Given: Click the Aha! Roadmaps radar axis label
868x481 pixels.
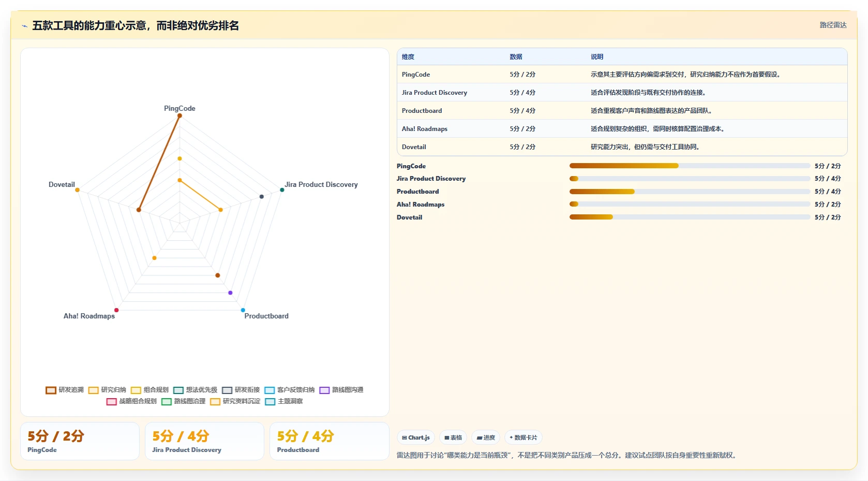Looking at the screenshot, I should pos(89,316).
